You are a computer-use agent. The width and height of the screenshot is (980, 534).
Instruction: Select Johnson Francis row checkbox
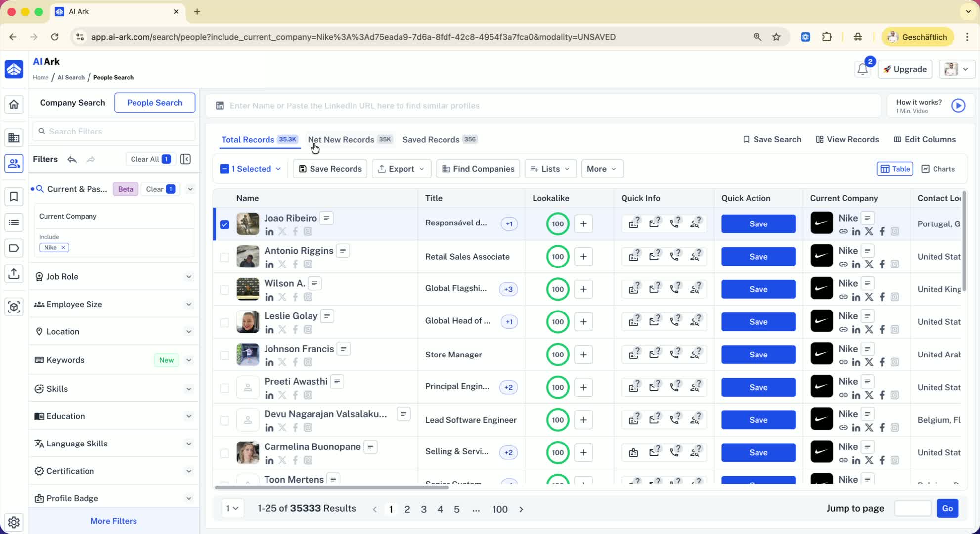(224, 355)
